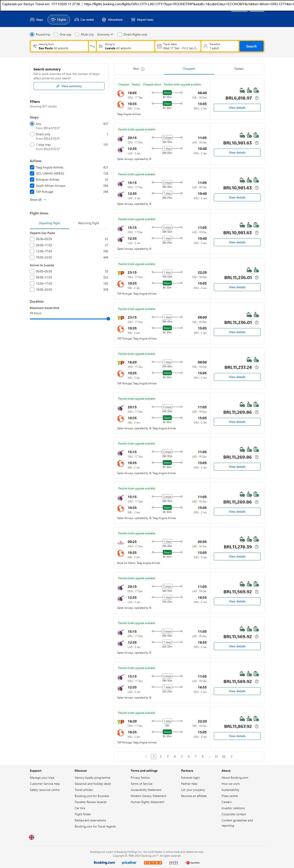The image size is (294, 868).
Task: Expand the Show all airlines list
Action: [38, 200]
